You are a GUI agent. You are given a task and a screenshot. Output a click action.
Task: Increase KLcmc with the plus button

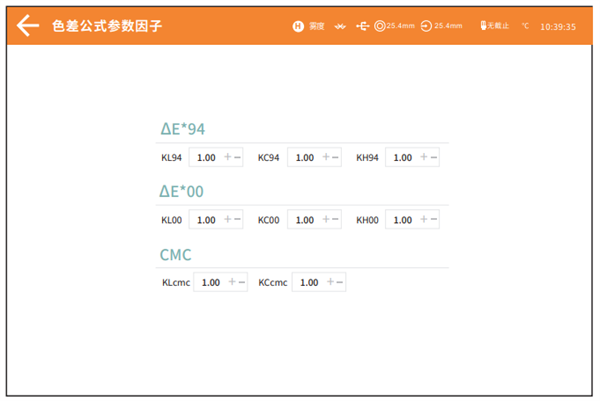[232, 282]
